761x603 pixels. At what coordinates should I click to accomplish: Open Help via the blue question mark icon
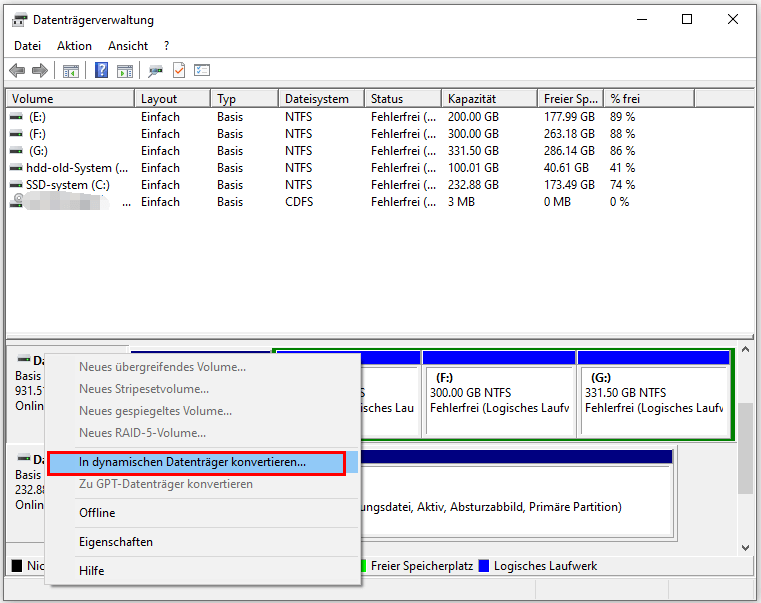pos(101,70)
